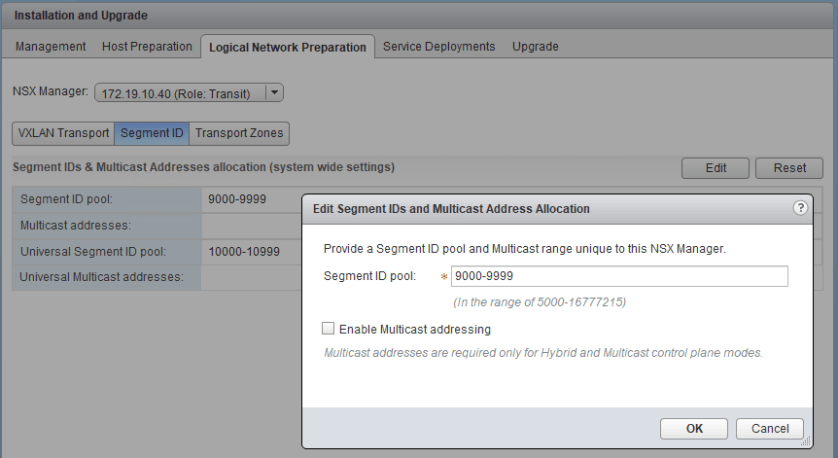Select the Segment ID section button
Viewport: 838px width, 458px height.
pyautogui.click(x=152, y=133)
